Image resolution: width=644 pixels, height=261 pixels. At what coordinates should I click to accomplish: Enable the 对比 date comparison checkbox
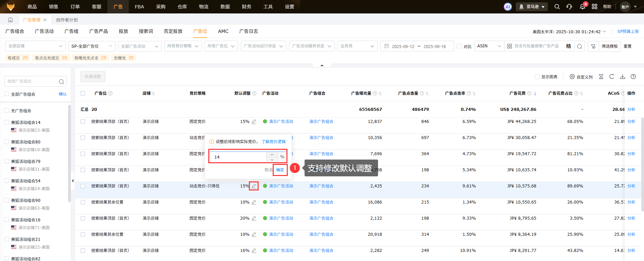(459, 46)
